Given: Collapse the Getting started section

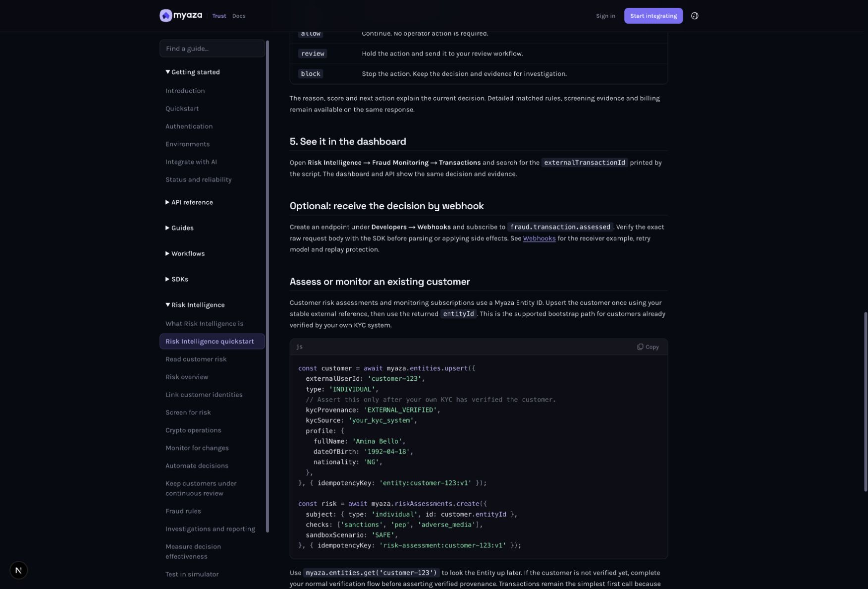Looking at the screenshot, I should click(193, 72).
